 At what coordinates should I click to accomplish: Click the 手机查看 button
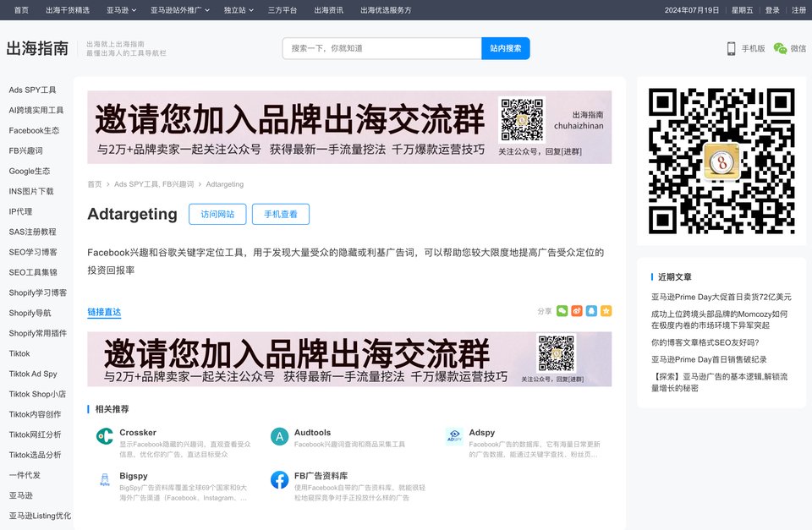pos(281,214)
